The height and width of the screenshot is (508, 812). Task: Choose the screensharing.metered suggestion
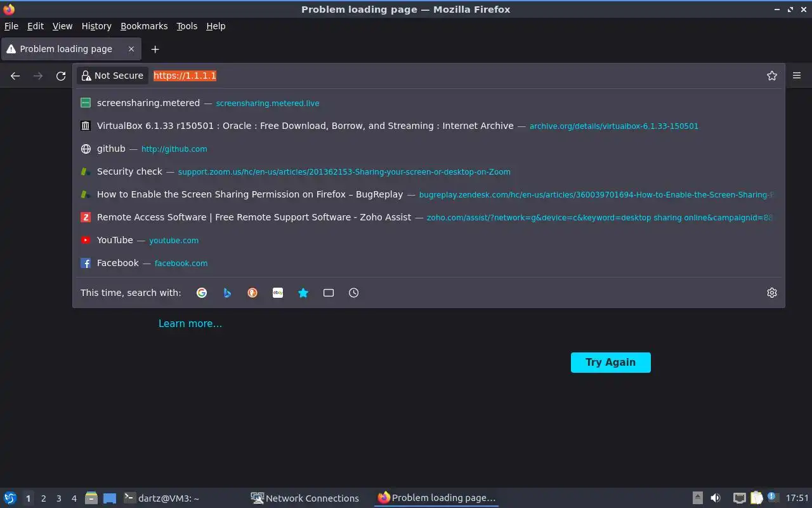click(429, 103)
